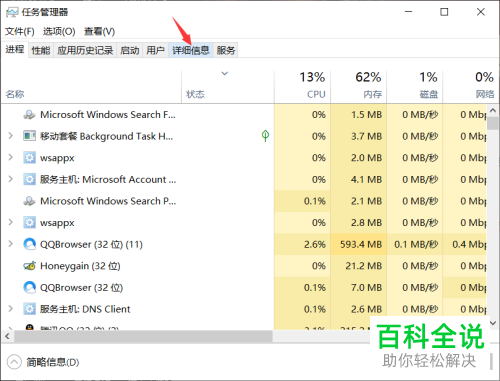Open the 查看(V) menu
This screenshot has width=500, height=381.
coord(99,31)
